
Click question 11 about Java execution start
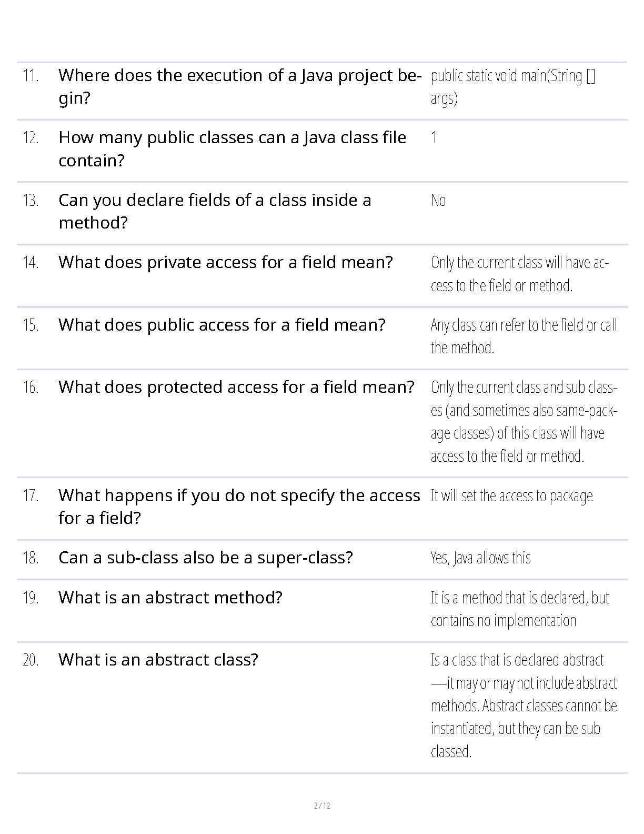[239, 86]
